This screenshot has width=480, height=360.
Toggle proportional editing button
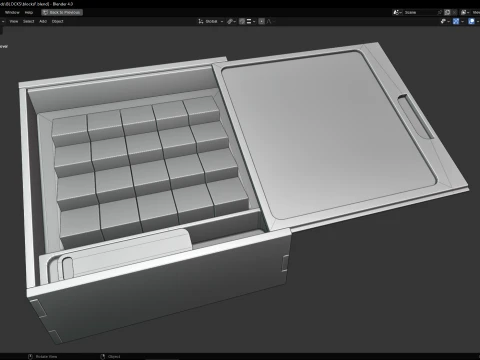point(262,21)
